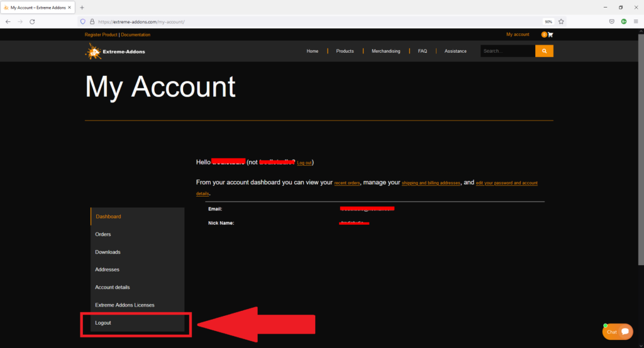644x348 pixels.
Task: Click the browser Forward arrow
Action: [x=20, y=22]
